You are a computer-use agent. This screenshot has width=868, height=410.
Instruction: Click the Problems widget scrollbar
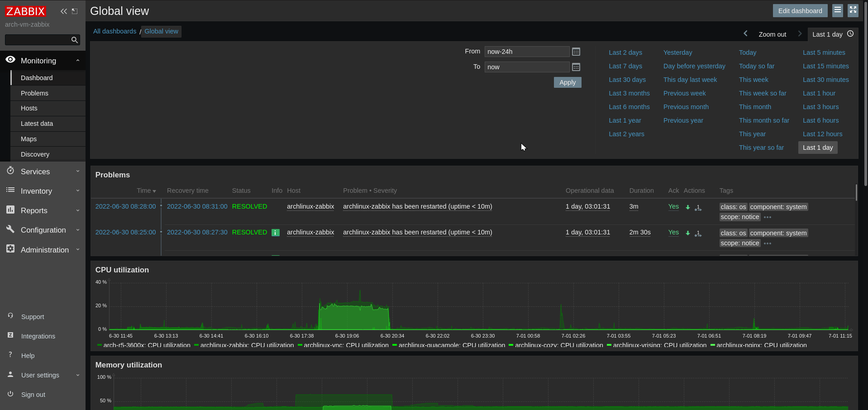click(x=856, y=192)
